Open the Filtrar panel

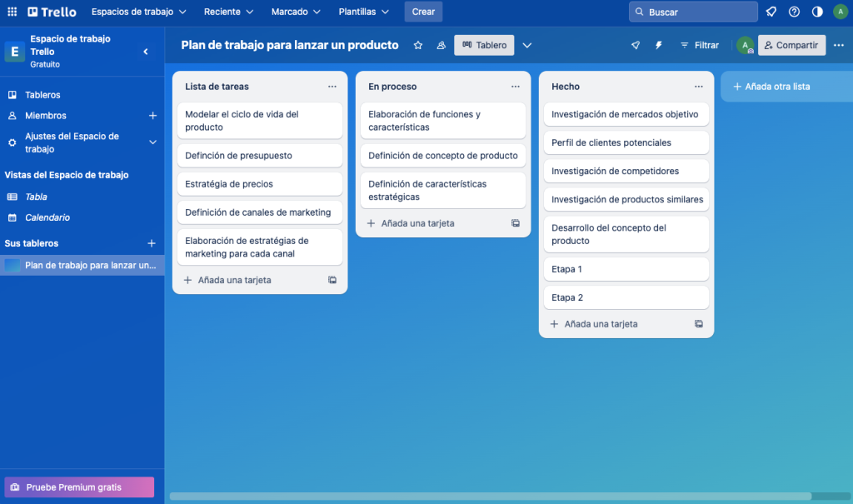pyautogui.click(x=699, y=45)
